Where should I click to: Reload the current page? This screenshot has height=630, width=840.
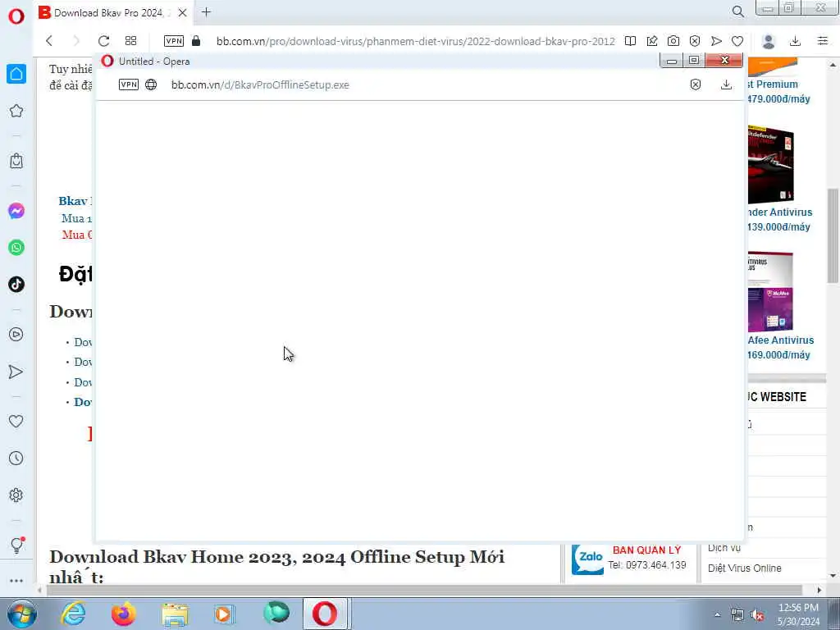[x=103, y=41]
